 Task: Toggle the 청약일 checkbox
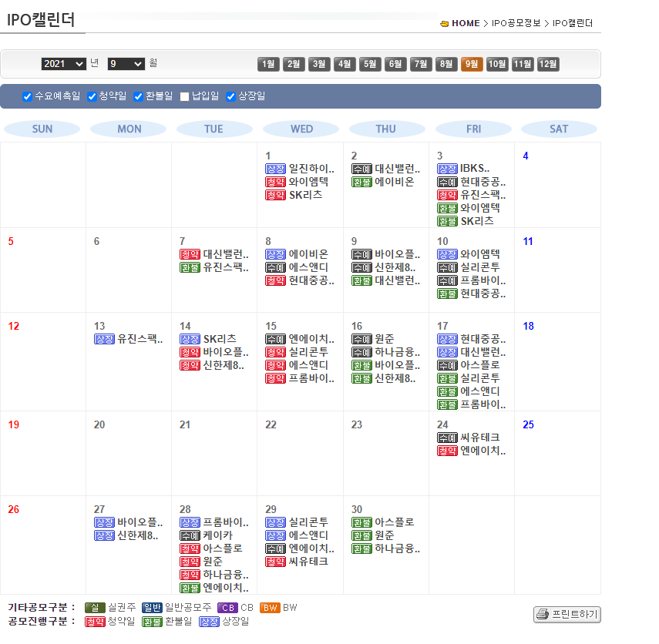coord(92,96)
